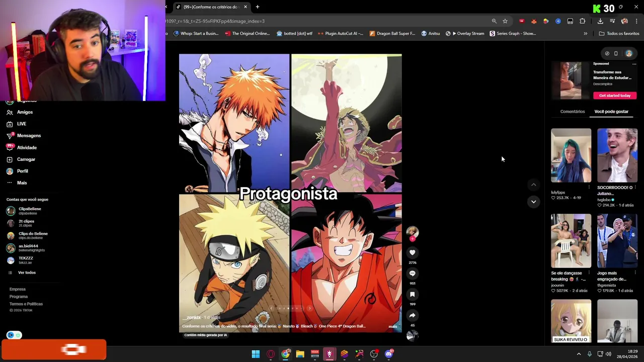Open ClipsBeliene followed account

[x=29, y=211]
